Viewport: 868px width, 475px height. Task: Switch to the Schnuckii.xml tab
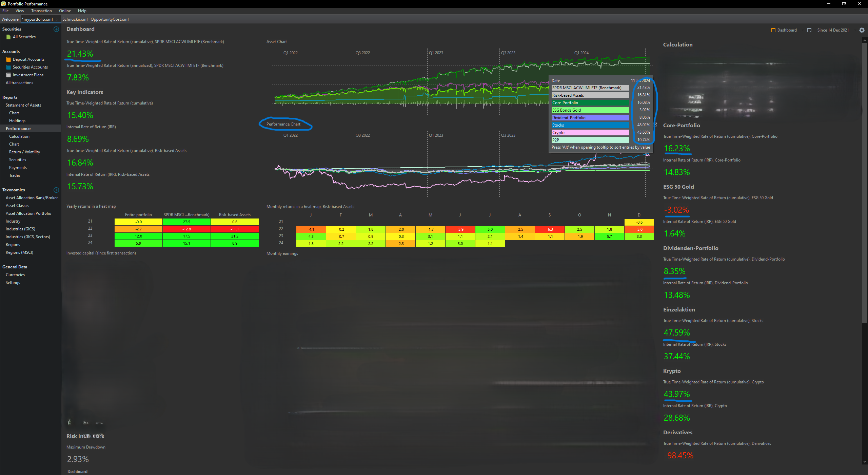pyautogui.click(x=75, y=19)
